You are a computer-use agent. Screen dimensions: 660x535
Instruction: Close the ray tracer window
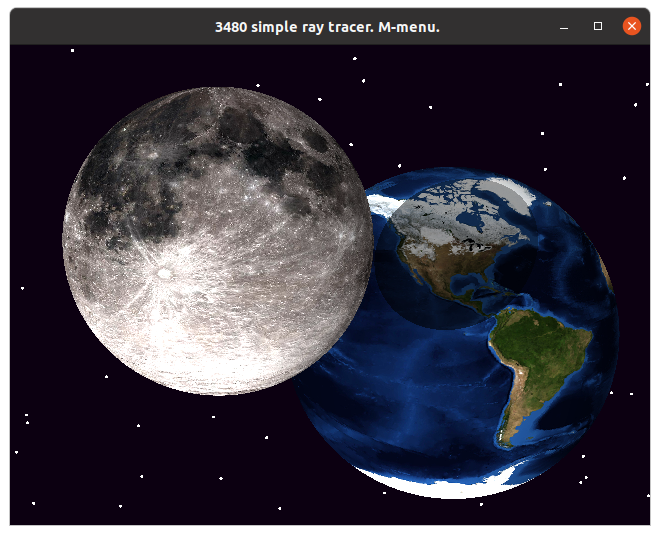click(x=631, y=26)
